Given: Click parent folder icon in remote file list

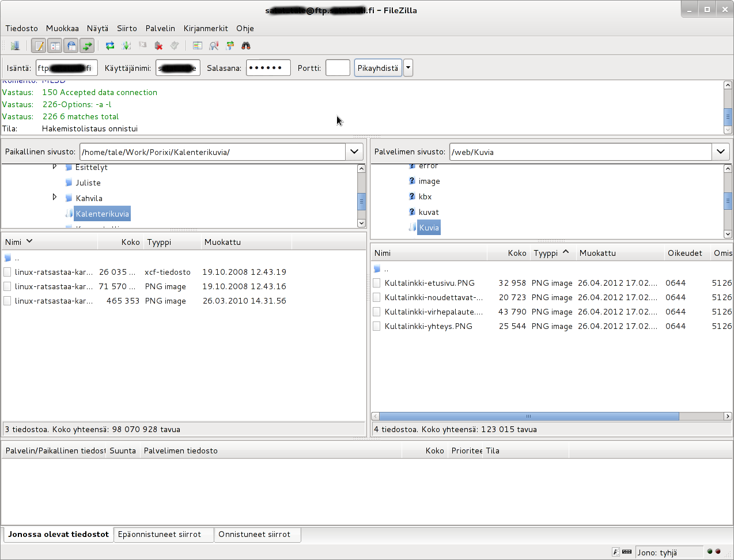Looking at the screenshot, I should 377,269.
